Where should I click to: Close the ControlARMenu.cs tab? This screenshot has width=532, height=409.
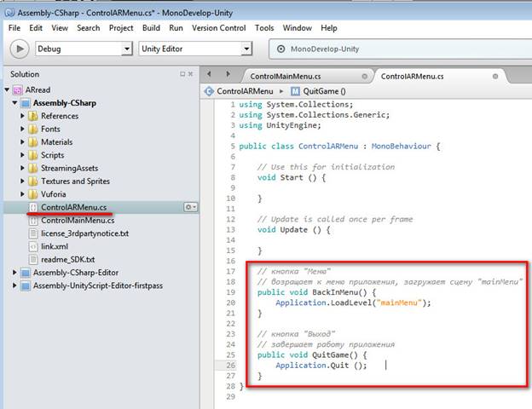[x=495, y=77]
